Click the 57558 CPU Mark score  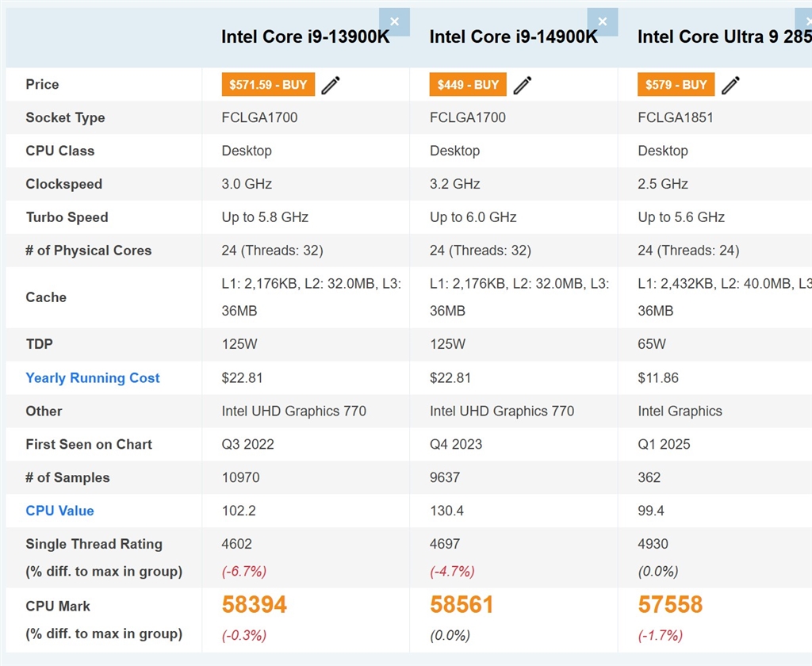click(670, 604)
